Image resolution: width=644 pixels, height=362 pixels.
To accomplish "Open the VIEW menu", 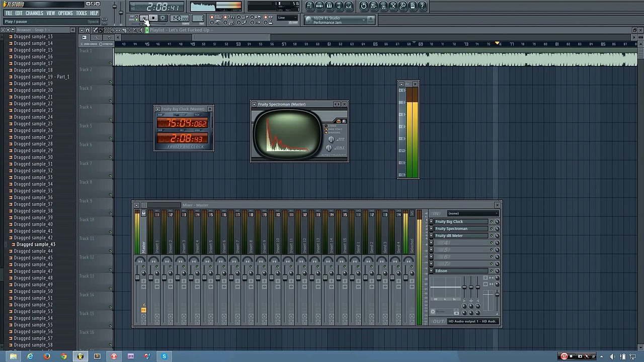I will coord(51,13).
